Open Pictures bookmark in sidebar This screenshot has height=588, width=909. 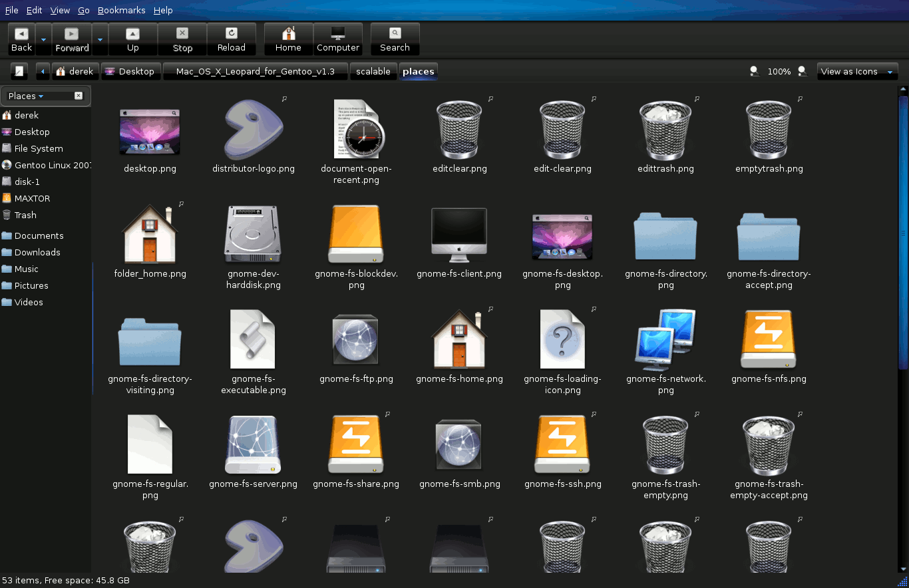(x=46, y=285)
